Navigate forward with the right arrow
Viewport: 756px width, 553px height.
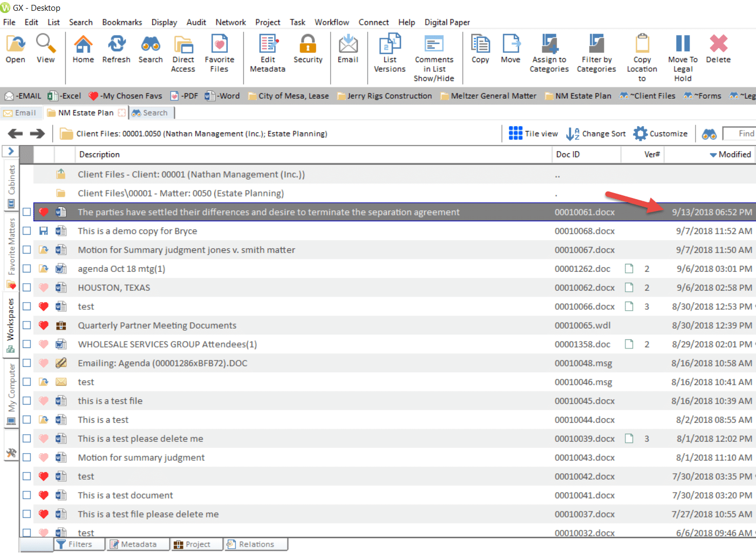[37, 133]
